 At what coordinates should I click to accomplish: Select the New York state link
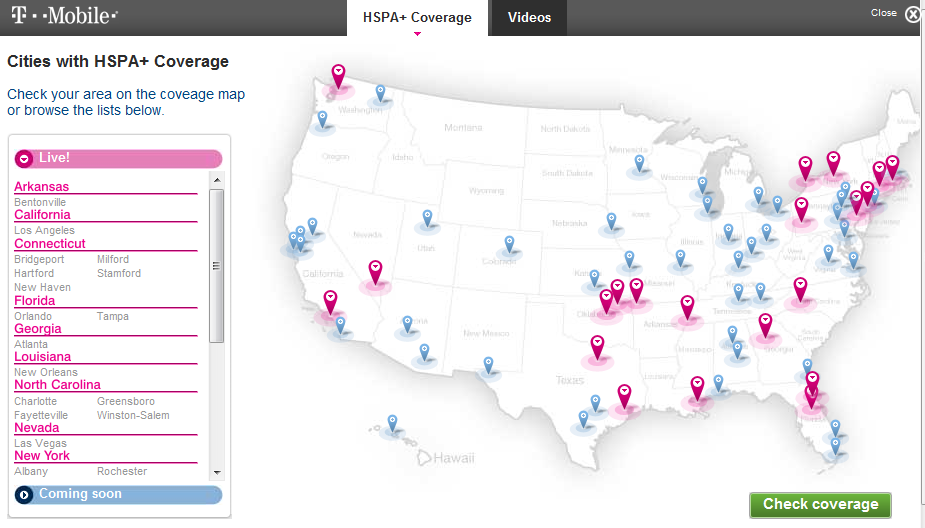click(x=42, y=455)
